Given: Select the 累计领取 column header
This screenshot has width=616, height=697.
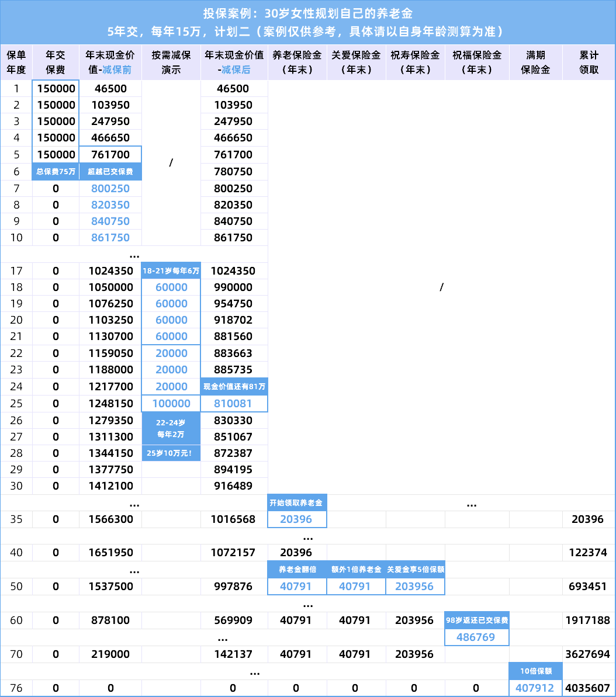Looking at the screenshot, I should click(x=589, y=62).
